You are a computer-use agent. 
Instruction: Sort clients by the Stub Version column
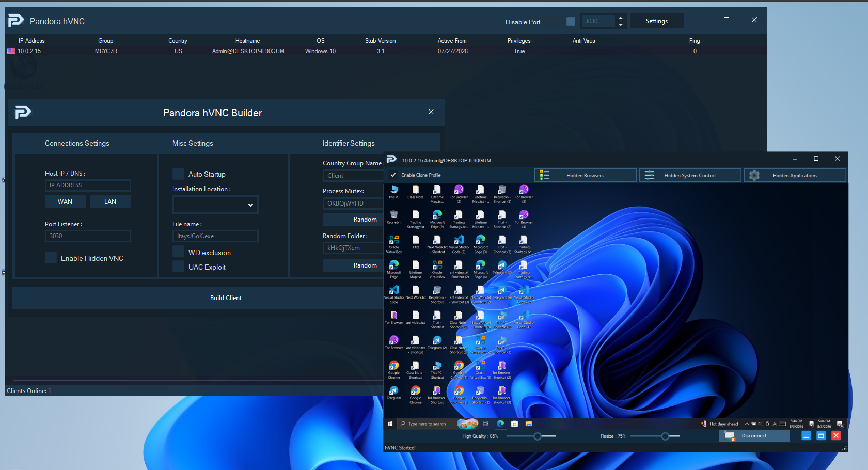tap(381, 41)
